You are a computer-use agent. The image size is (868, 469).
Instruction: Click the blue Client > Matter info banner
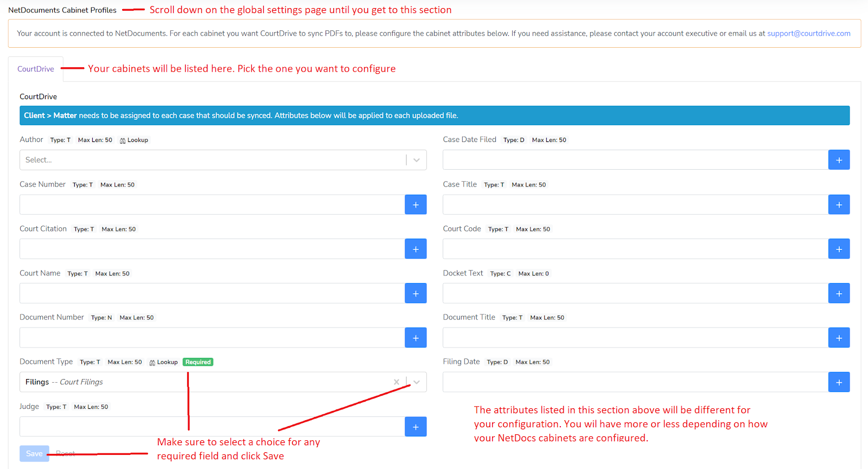pos(435,115)
